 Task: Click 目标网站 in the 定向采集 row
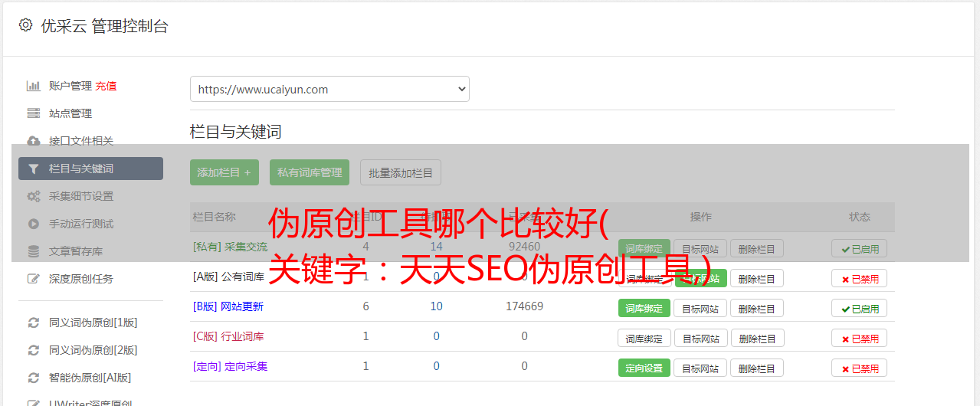(x=700, y=368)
